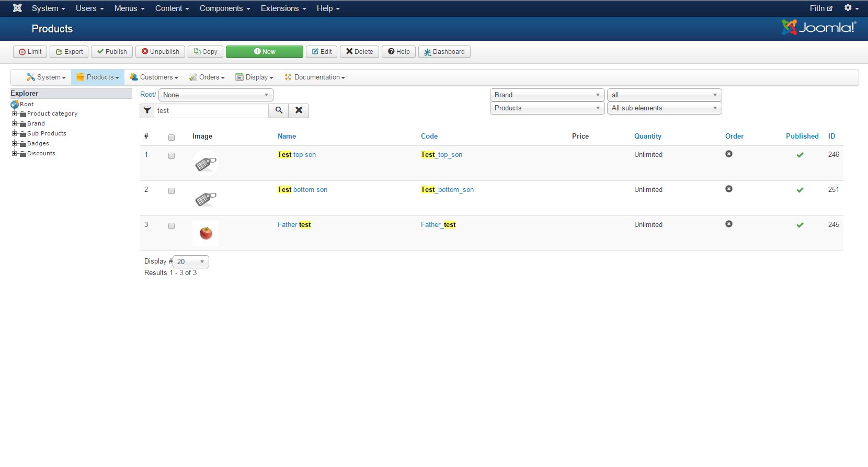Open the settings gear menu
Image resolution: width=868 pixels, height=467 pixels.
coord(851,8)
